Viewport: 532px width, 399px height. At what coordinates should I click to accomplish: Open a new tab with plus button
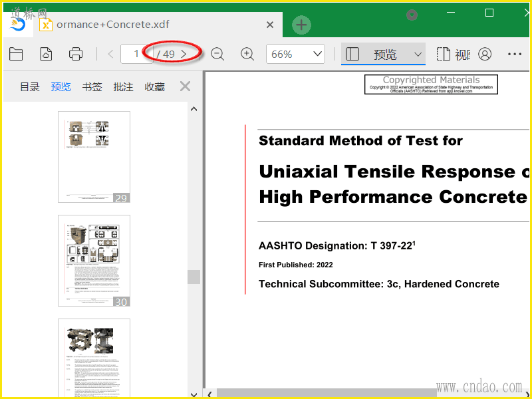301,25
